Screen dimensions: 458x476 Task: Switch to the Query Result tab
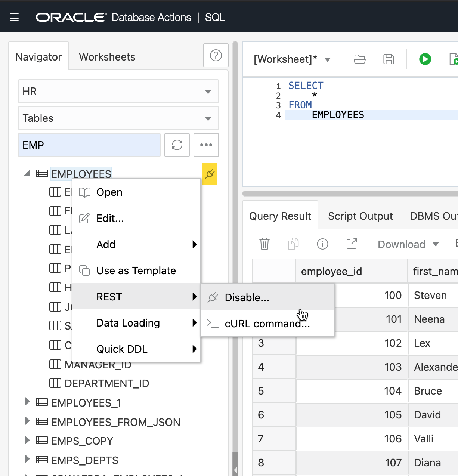pyautogui.click(x=280, y=216)
